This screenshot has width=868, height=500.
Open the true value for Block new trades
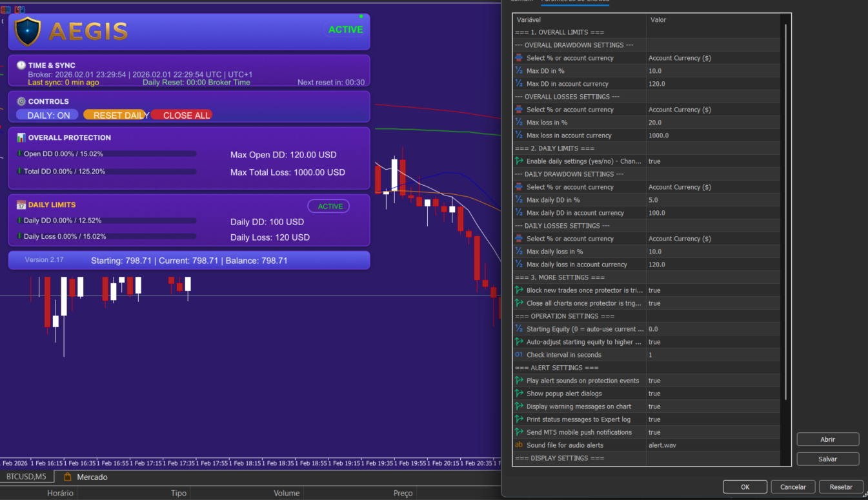(713, 290)
